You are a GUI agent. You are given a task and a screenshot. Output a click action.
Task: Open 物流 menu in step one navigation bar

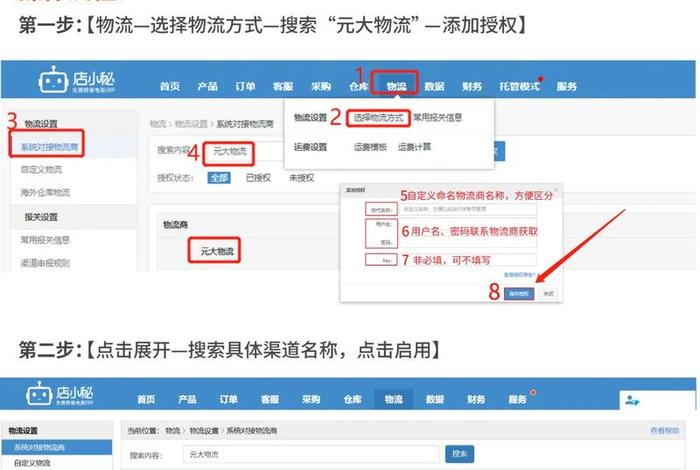[x=396, y=87]
